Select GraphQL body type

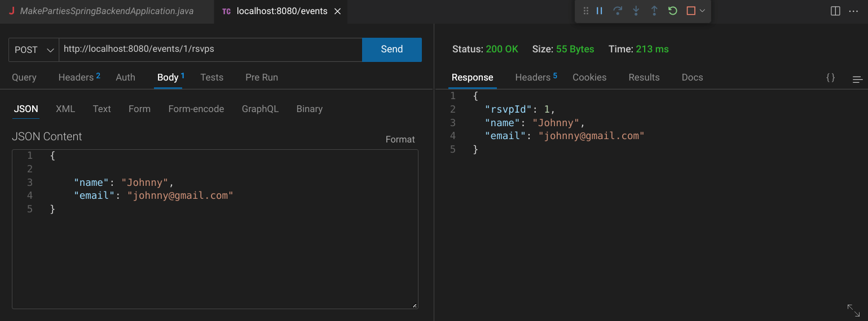coord(260,109)
